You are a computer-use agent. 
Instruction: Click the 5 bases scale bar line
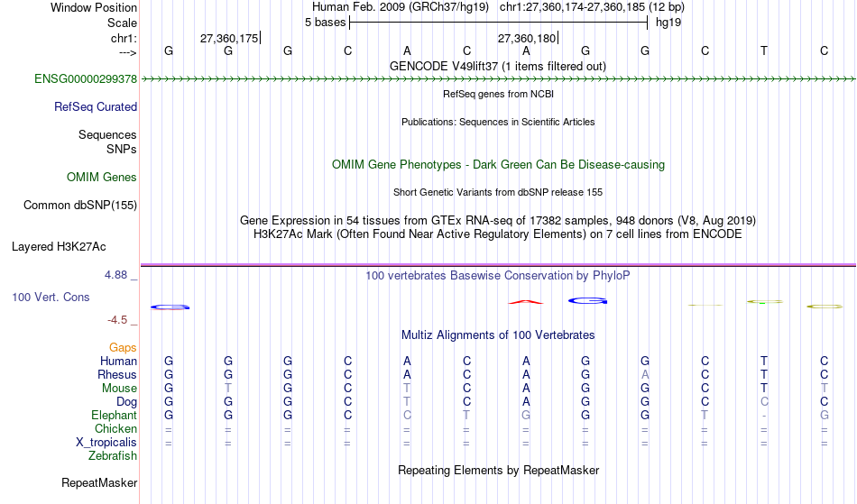499,23
